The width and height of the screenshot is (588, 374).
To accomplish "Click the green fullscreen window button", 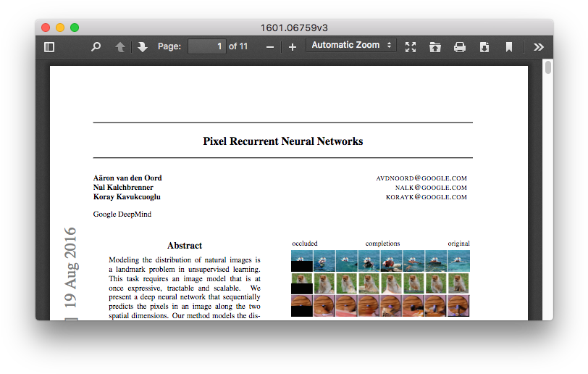I will tap(75, 28).
